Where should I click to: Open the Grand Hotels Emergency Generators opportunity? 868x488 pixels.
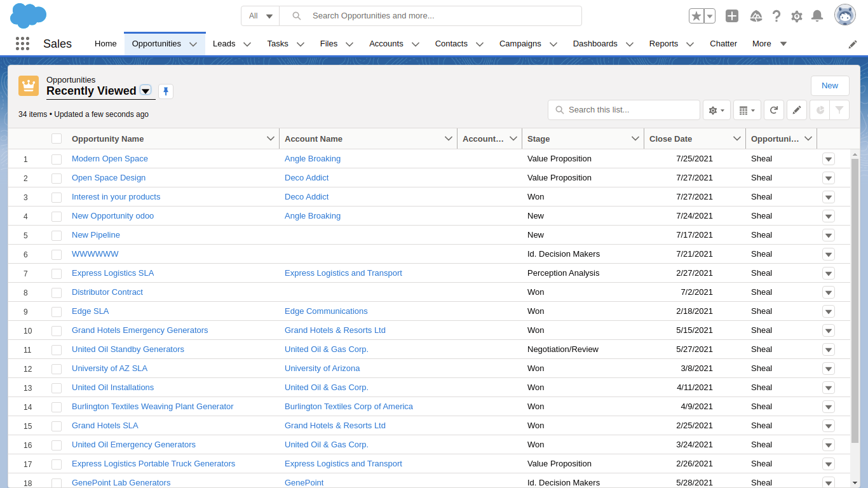click(140, 330)
